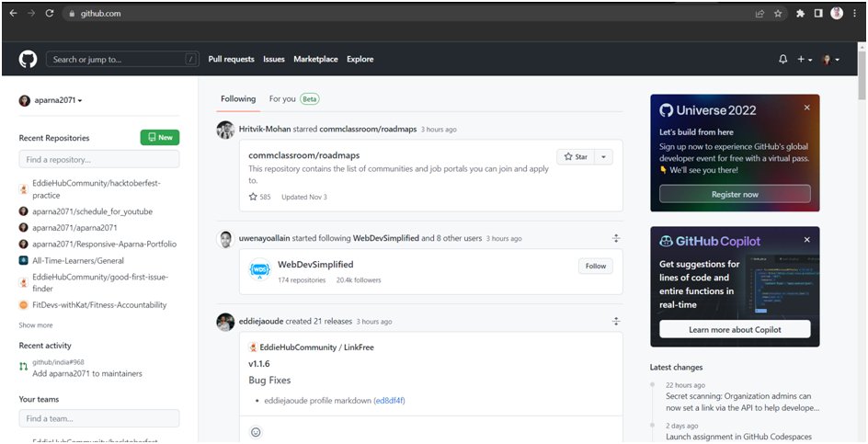Star the commclassroom/roadmaps repository
The image size is (868, 444).
(576, 156)
